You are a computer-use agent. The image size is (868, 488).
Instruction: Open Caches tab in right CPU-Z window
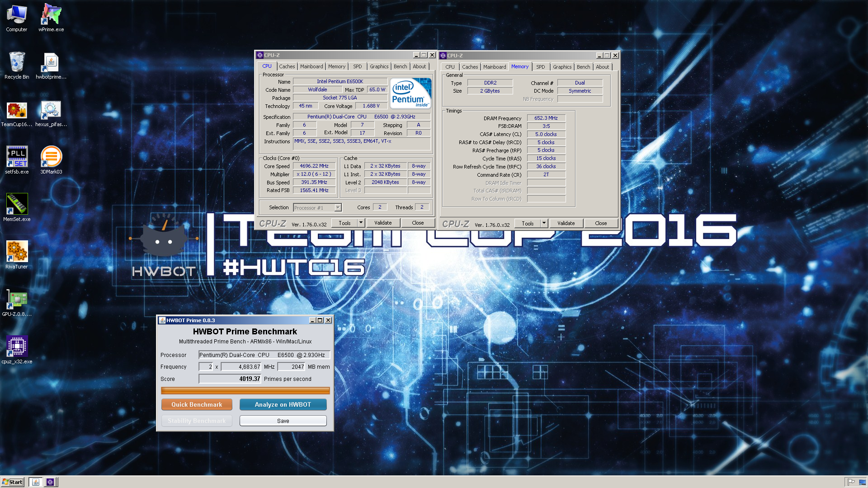point(470,67)
